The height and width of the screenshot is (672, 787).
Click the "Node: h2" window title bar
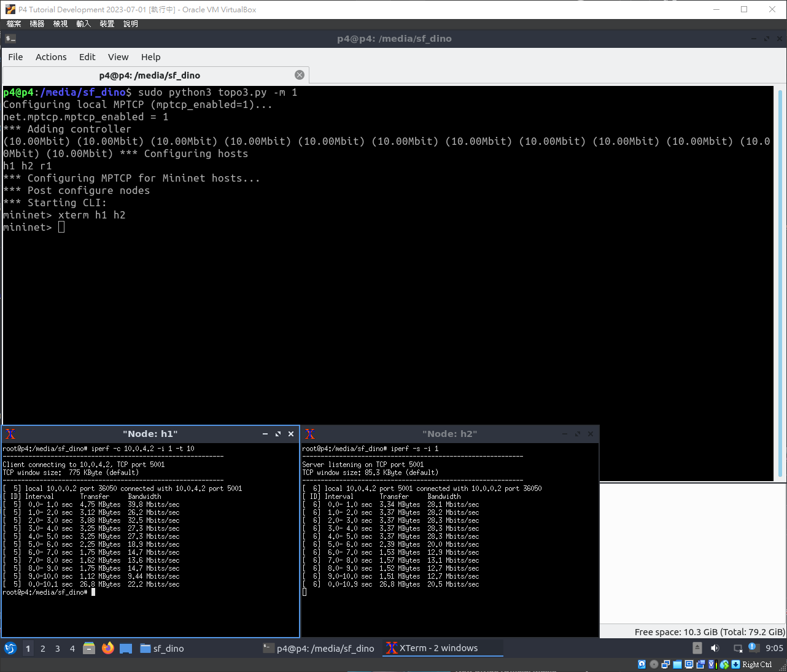pos(450,434)
